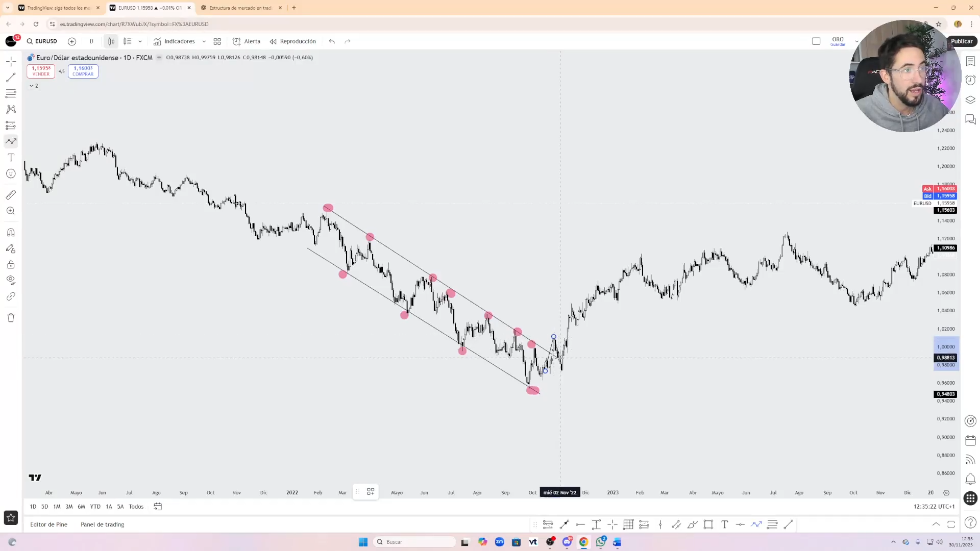
Task: Open the timezone menu showing UTC+1
Action: [x=934, y=507]
